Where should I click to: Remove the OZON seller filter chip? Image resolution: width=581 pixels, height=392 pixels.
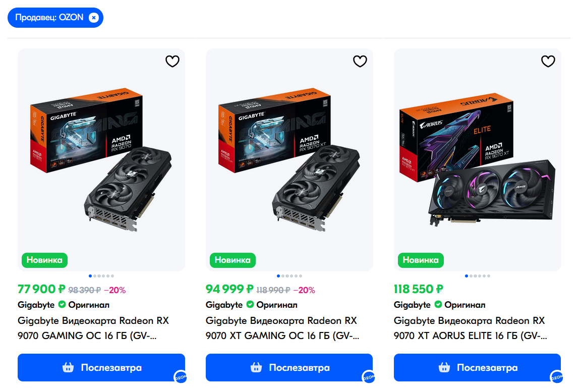point(94,18)
